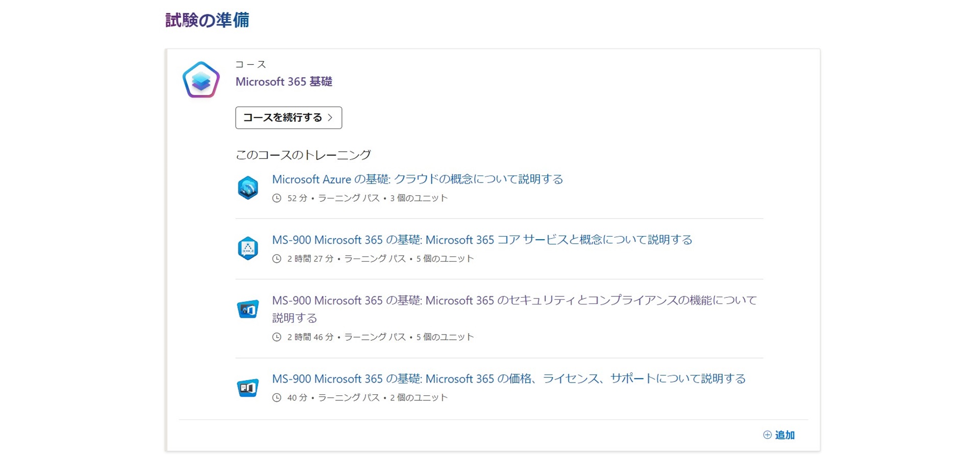Click the Microsoft 365 基礎 course badge icon
The height and width of the screenshot is (457, 980).
(201, 80)
